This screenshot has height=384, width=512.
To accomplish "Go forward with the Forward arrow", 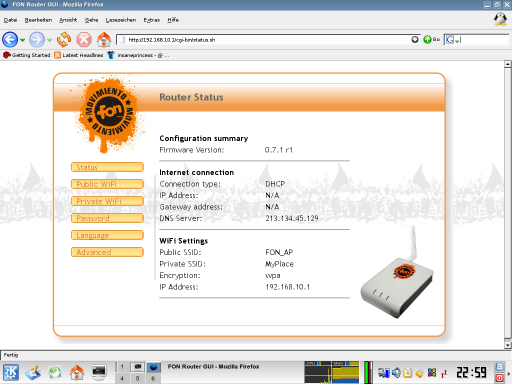I will (x=37, y=40).
